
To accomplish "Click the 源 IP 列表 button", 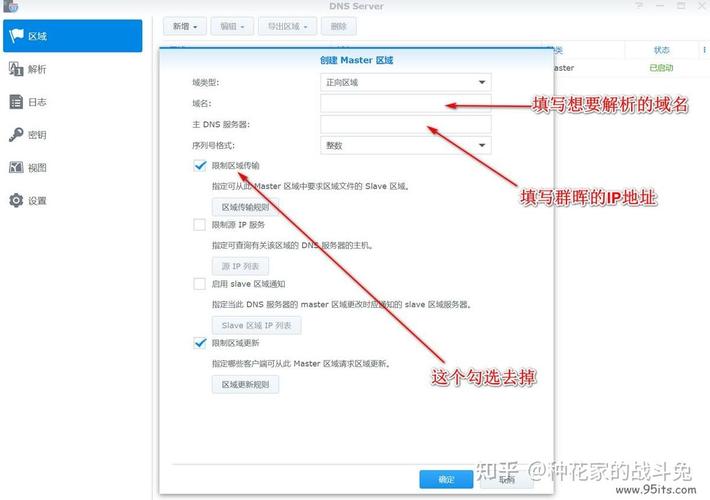I will click(240, 266).
